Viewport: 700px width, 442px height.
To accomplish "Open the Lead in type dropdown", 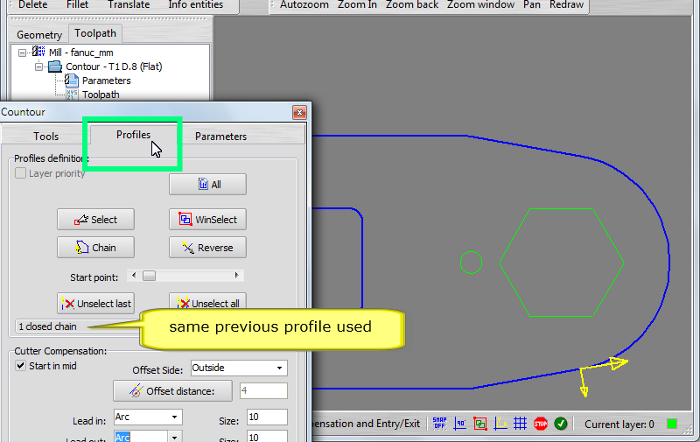I will pyautogui.click(x=175, y=417).
